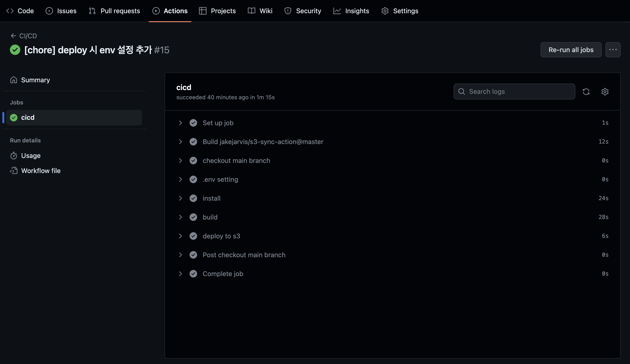630x364 pixels.
Task: Expand the Post checkout main branch step
Action: (x=180, y=255)
